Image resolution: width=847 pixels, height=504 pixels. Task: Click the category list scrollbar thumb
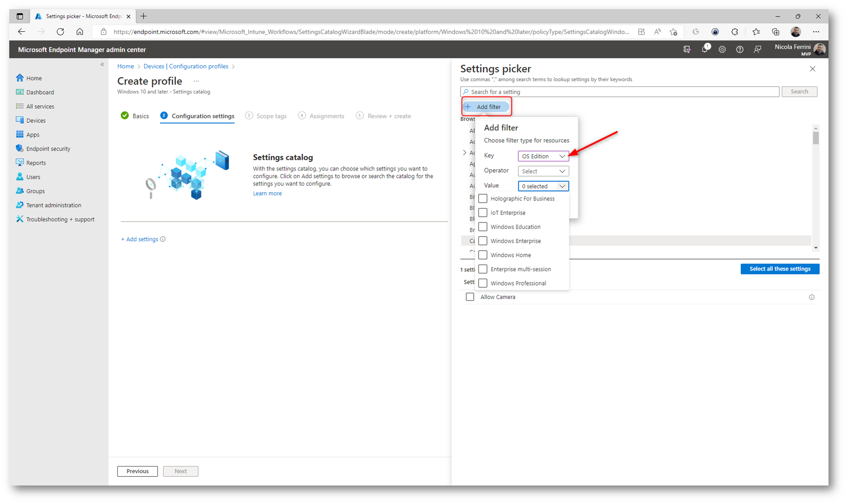pyautogui.click(x=816, y=138)
